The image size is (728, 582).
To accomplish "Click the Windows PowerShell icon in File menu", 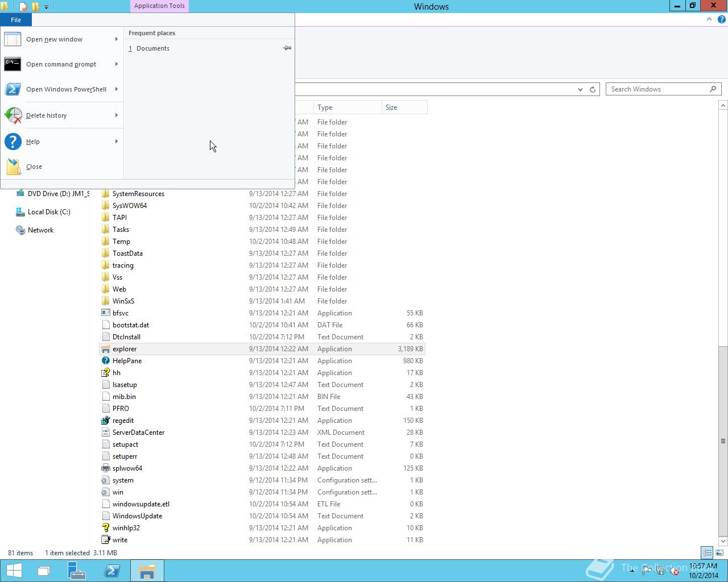I will pyautogui.click(x=13, y=89).
